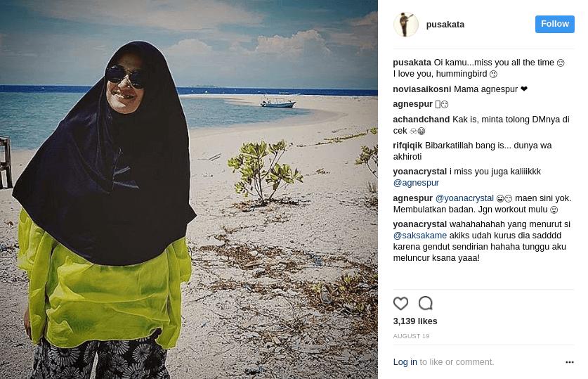Open rifqiqik commenter profile
The width and height of the screenshot is (588, 379).
(407, 146)
